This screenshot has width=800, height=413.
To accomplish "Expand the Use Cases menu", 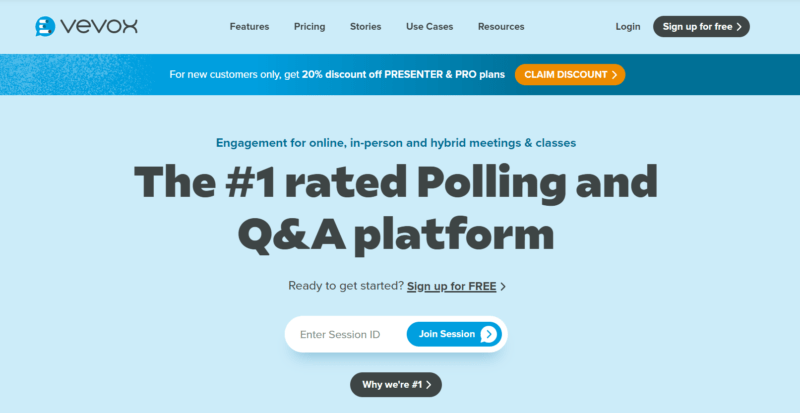I will pos(430,27).
